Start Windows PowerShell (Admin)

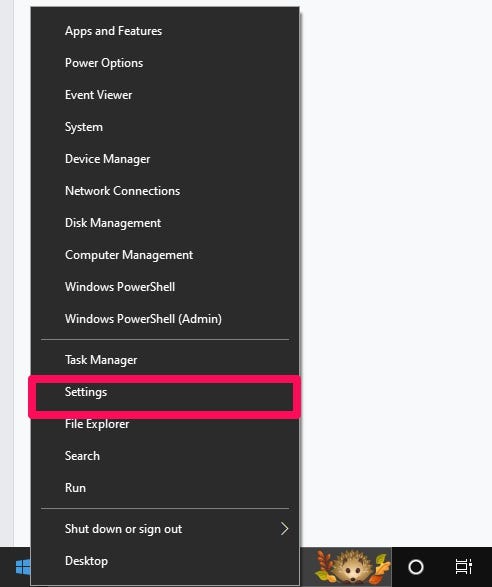pos(165,319)
